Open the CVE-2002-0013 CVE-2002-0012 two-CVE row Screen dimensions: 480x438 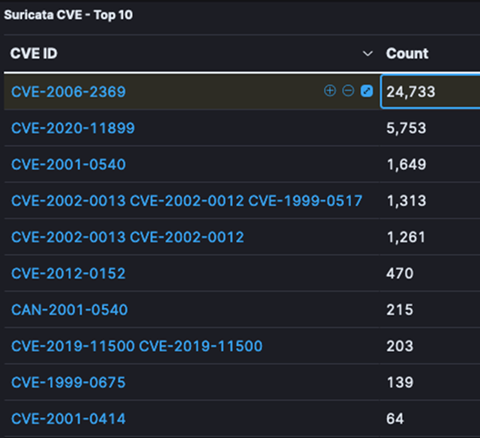click(x=128, y=237)
